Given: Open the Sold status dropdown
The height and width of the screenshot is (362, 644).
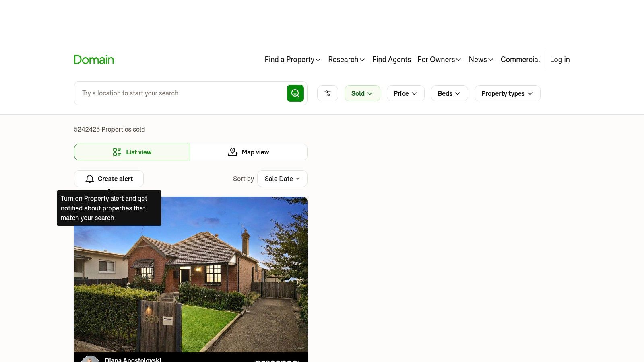Looking at the screenshot, I should coord(362,93).
